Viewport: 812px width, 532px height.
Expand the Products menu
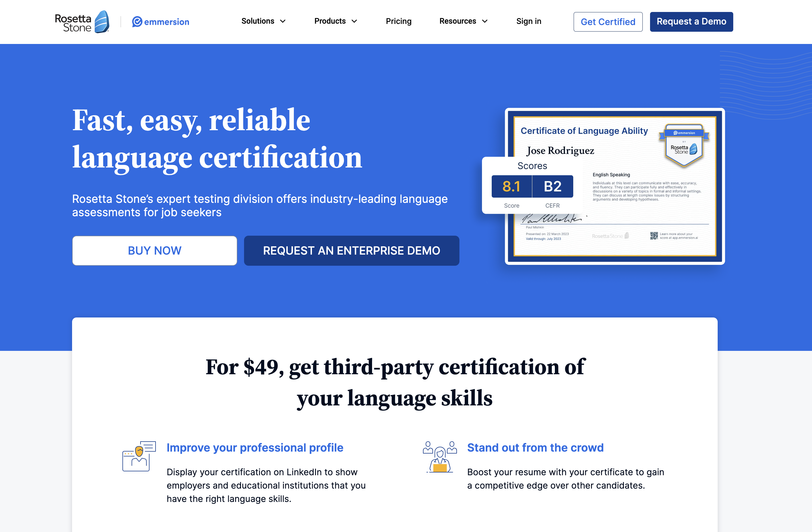pyautogui.click(x=335, y=21)
